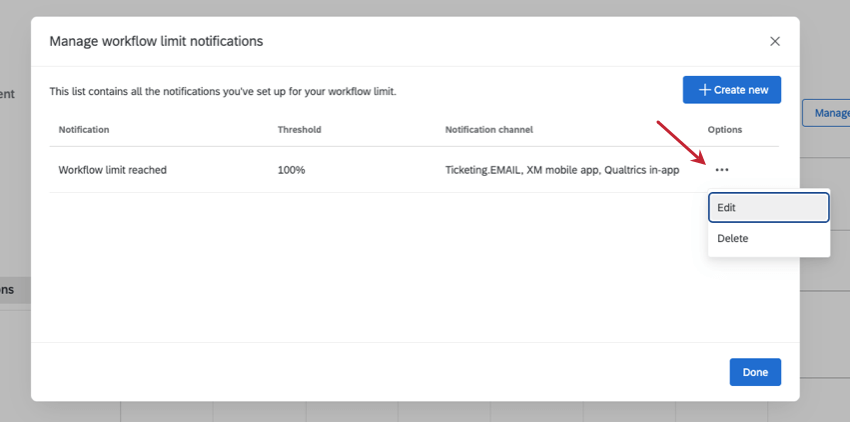
Task: Click the Create new button label
Action: pyautogui.click(x=741, y=90)
